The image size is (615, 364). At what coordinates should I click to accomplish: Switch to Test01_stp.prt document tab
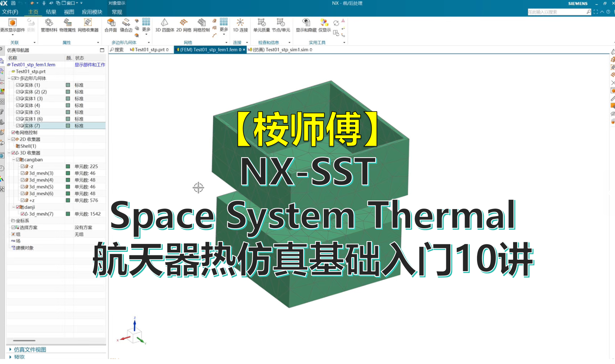tap(149, 50)
